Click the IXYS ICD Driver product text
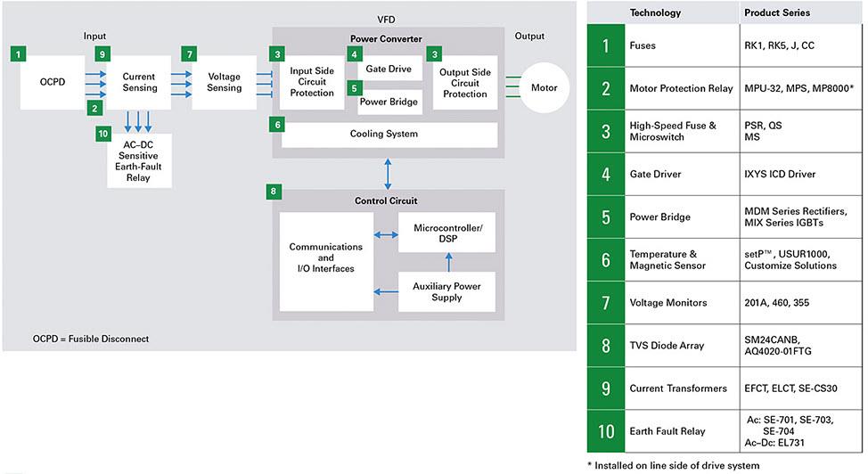This screenshot has width=868, height=474. pos(780,173)
